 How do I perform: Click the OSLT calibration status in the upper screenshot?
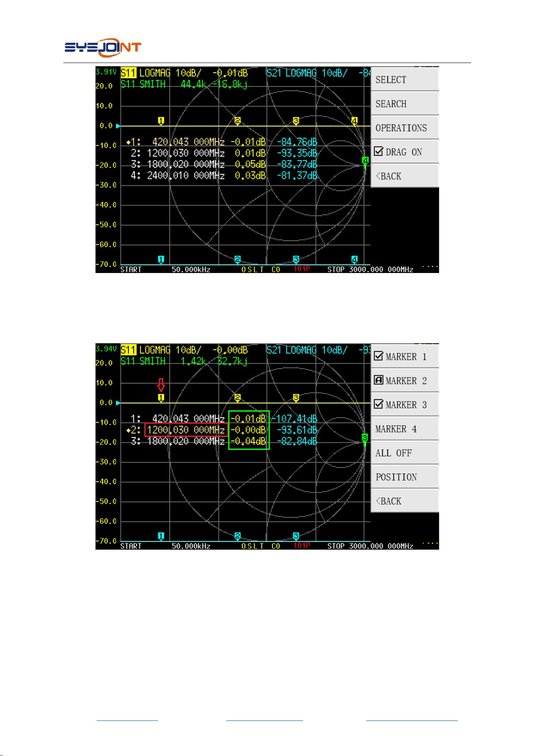(253, 269)
